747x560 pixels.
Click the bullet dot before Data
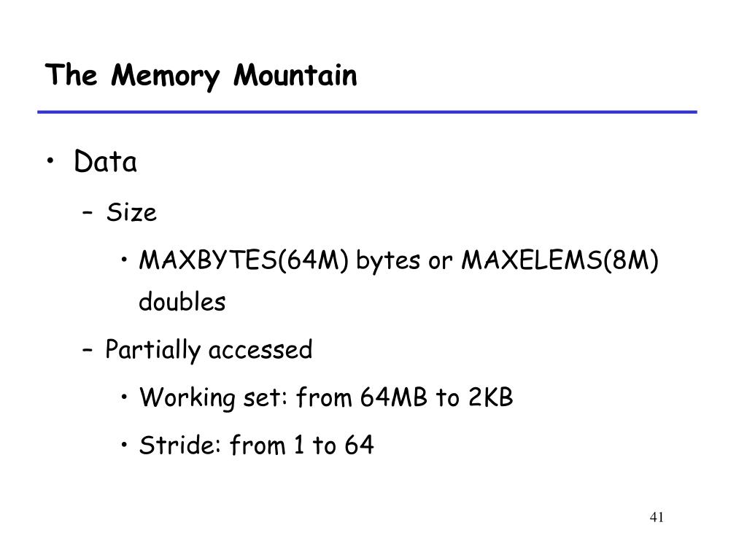tap(50, 161)
